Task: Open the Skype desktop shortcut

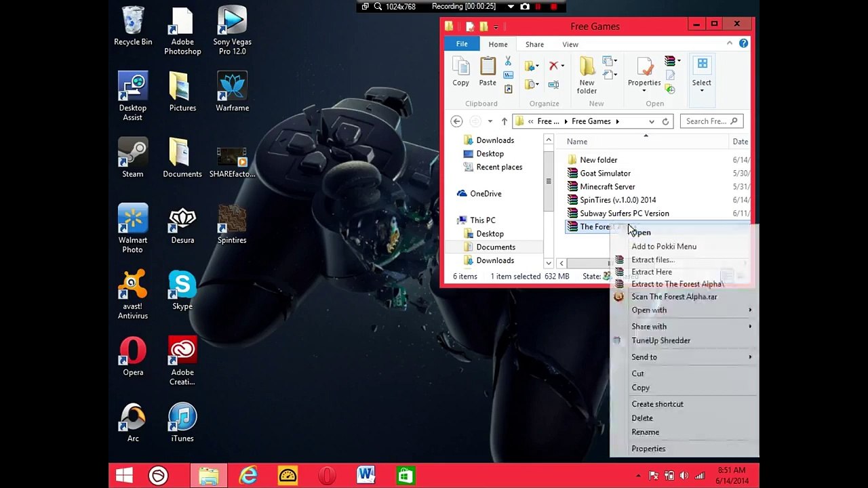Action: point(182,291)
